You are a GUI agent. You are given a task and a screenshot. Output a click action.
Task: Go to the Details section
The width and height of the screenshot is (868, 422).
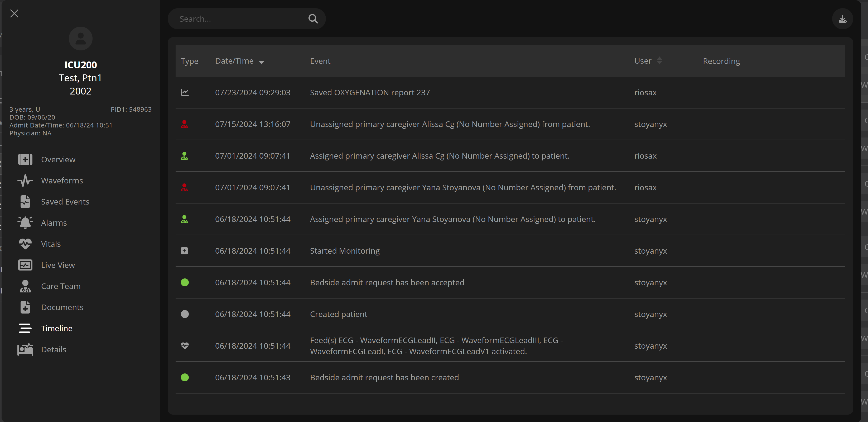54,349
